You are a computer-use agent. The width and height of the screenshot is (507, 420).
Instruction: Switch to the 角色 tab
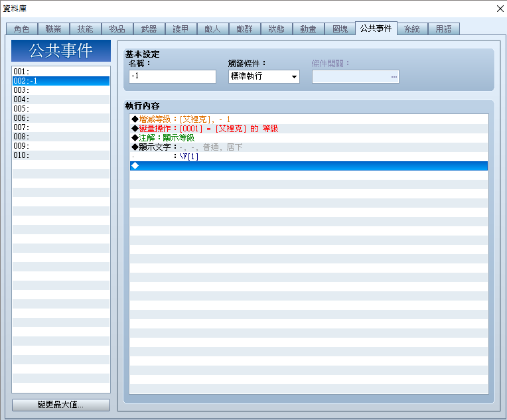(22, 29)
